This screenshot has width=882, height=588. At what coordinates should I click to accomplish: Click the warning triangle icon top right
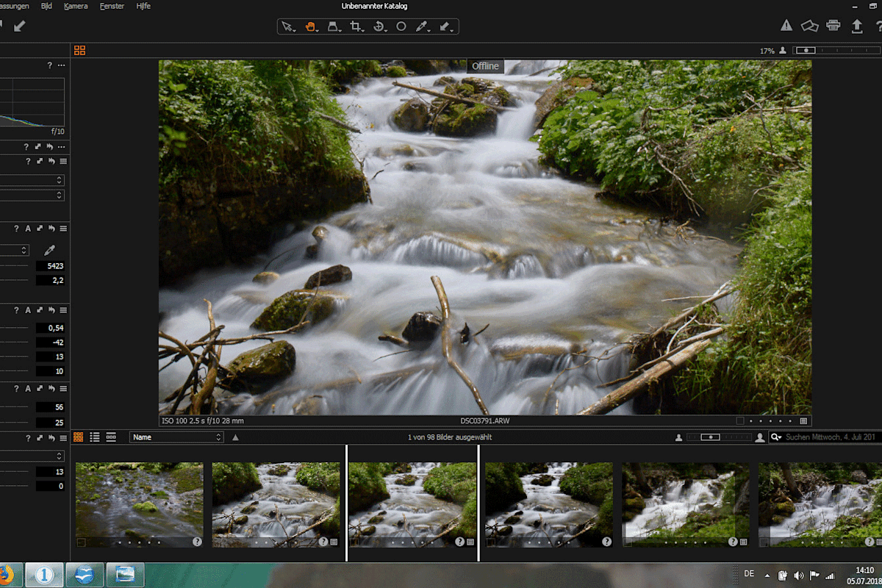(x=786, y=26)
